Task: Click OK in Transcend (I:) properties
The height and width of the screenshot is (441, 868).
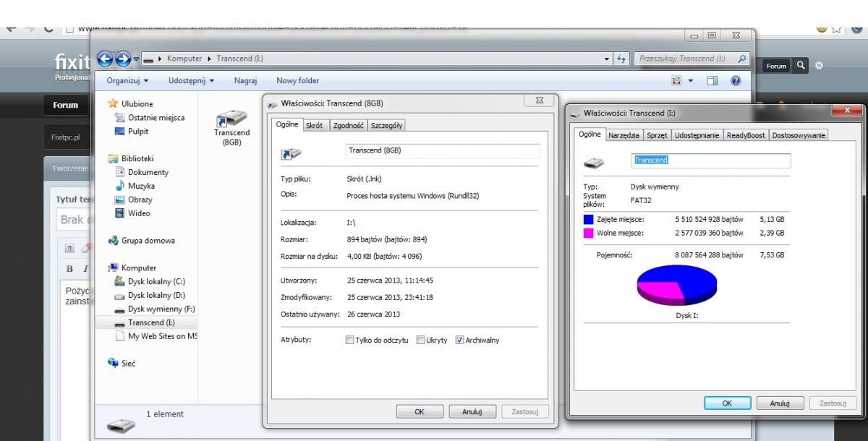Action: click(727, 403)
